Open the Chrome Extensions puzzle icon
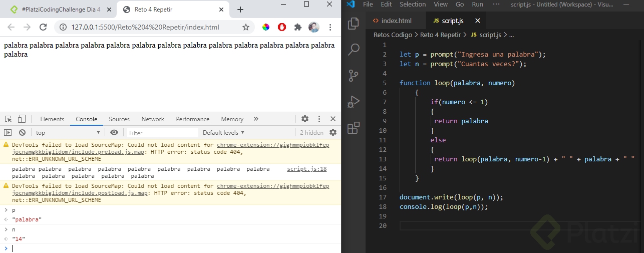This screenshot has width=644, height=253. [298, 27]
